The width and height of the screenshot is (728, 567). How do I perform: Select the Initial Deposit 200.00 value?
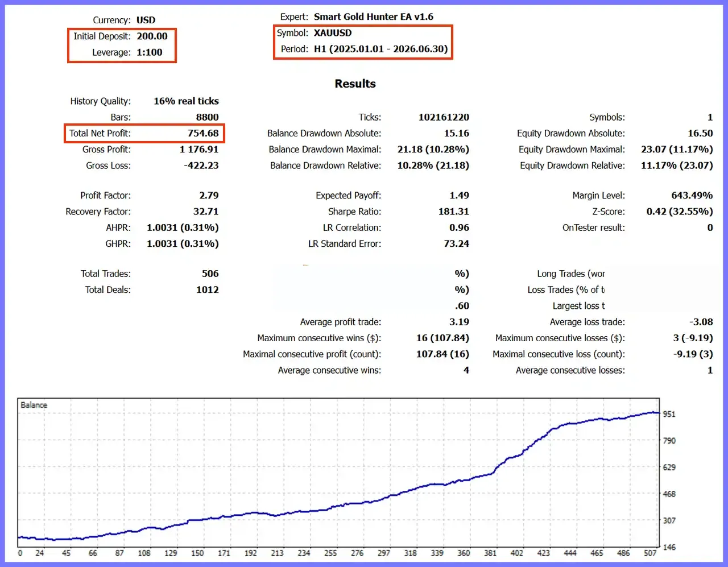point(152,36)
